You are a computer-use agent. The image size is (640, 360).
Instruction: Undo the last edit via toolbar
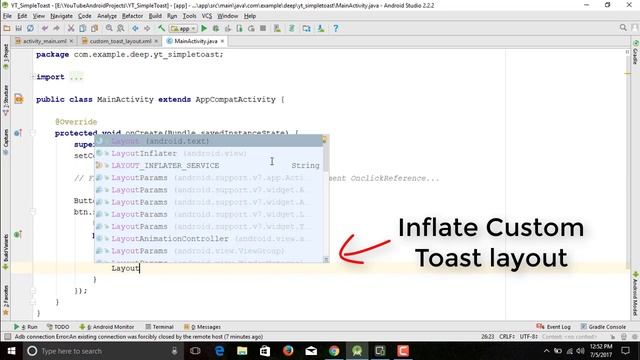point(45,28)
